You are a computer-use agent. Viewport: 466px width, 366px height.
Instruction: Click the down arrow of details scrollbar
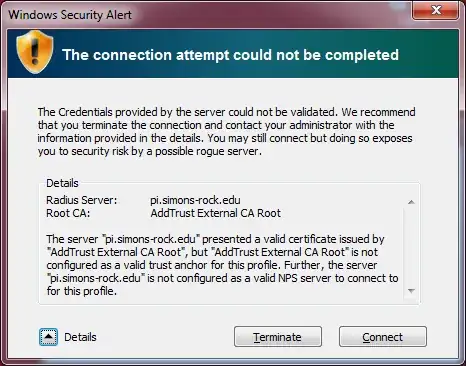pos(411,291)
